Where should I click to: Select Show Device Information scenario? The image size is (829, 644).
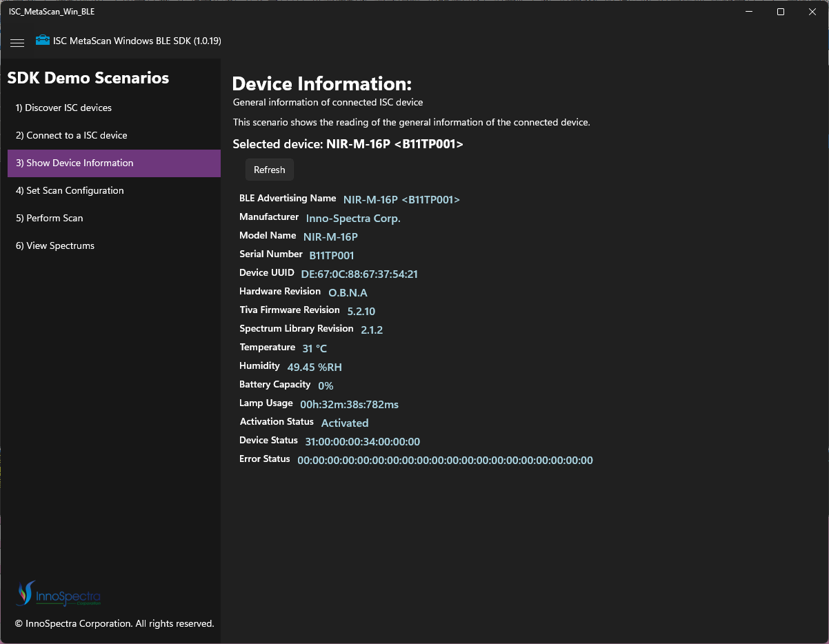114,163
